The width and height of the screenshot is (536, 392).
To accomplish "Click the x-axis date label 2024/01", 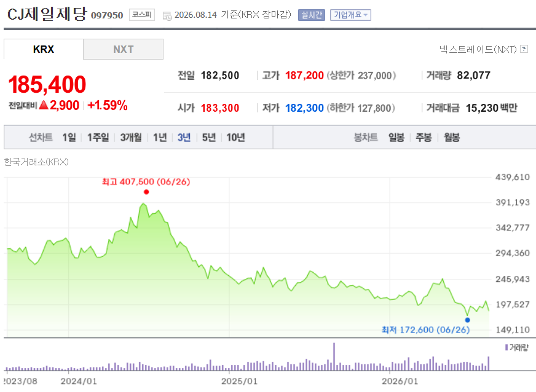I will [79, 381].
